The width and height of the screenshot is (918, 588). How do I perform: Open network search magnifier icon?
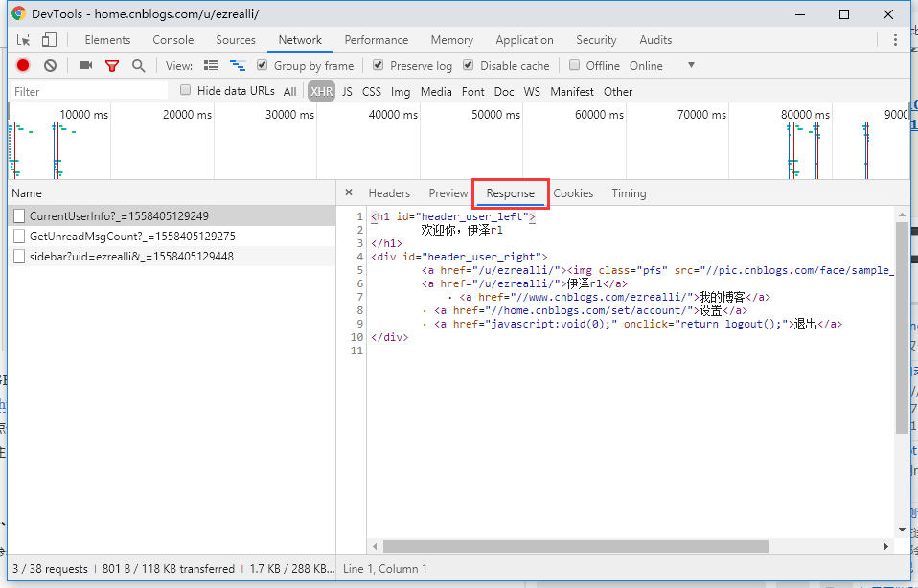139,66
